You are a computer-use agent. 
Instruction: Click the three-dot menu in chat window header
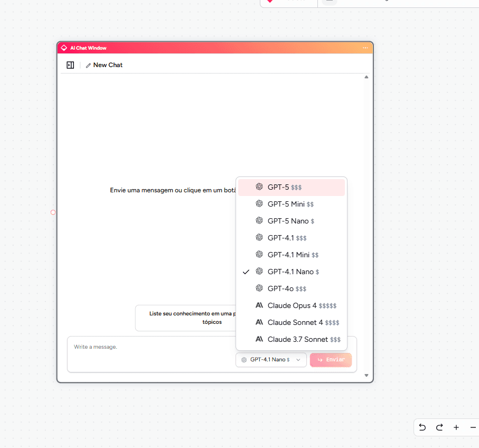pos(365,48)
